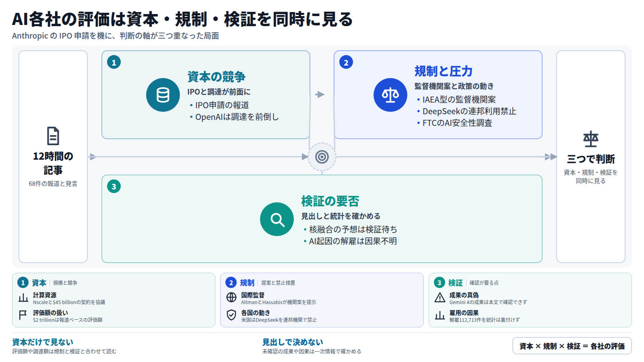Click the number 1 badge in 資本の競争 card
Viewport: 644px width, 362px height.
[114, 62]
